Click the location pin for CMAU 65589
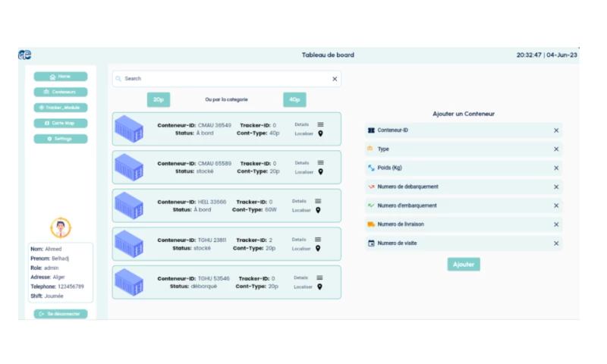 [x=320, y=172]
